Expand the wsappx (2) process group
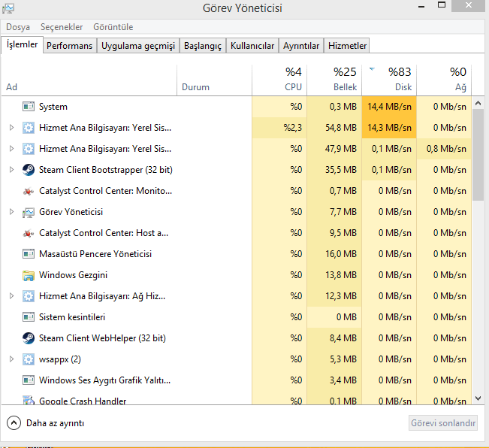489x448 pixels. (x=11, y=359)
